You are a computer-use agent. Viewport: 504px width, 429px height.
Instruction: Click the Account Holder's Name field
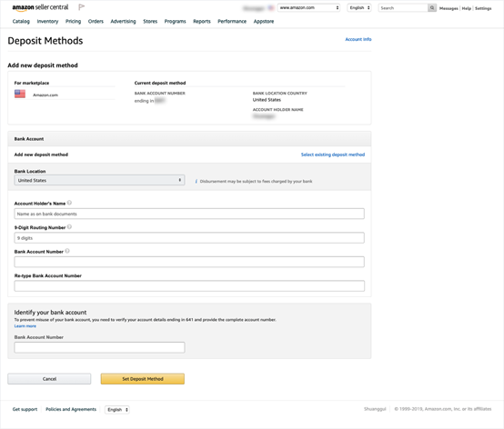189,214
